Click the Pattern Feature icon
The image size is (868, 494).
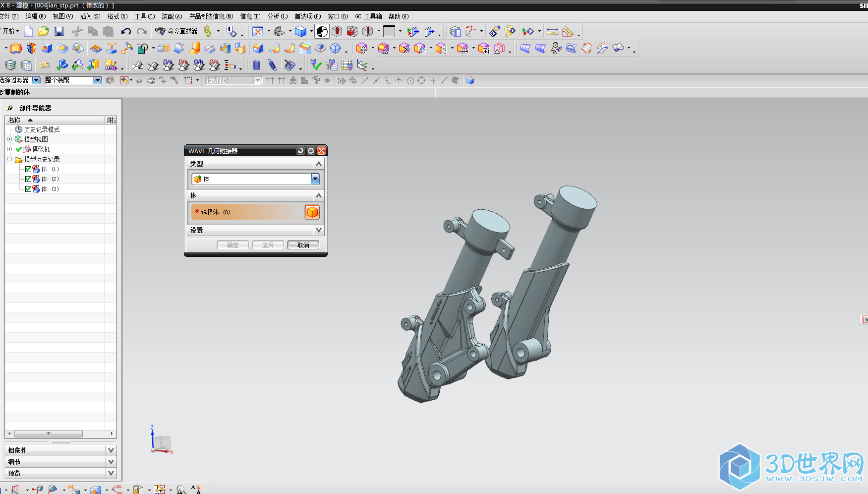click(96, 48)
